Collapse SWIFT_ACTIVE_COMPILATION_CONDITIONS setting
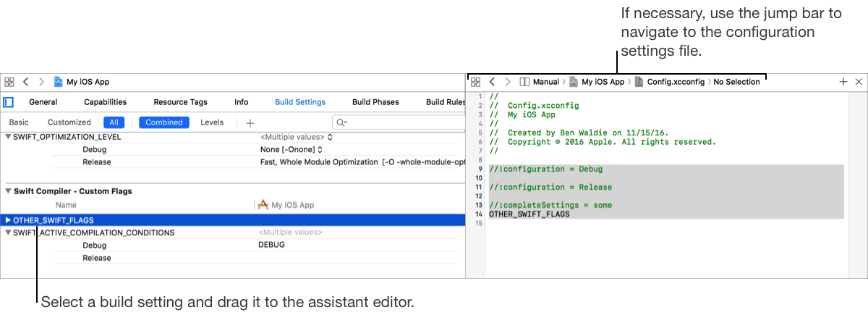868x315 pixels. point(9,233)
